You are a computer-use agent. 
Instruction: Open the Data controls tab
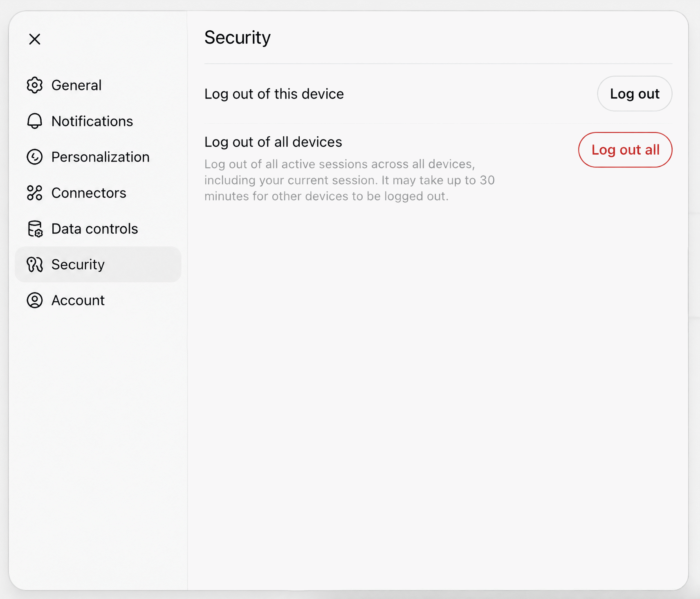[98, 229]
